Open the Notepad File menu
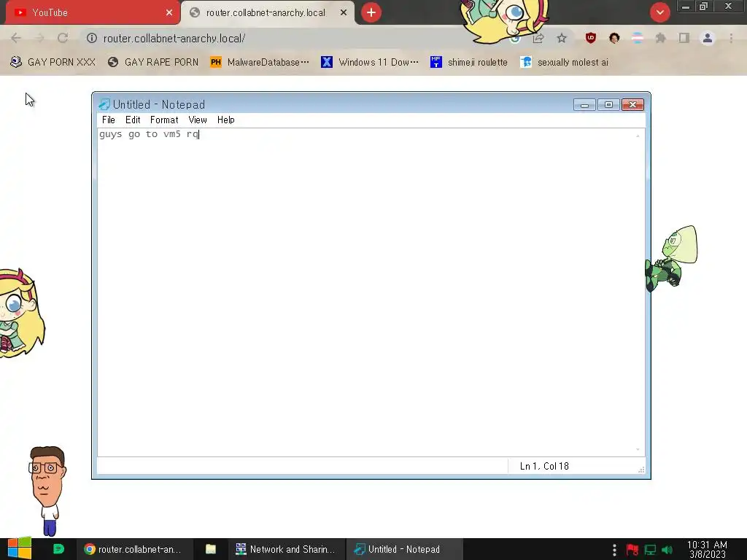The height and width of the screenshot is (560, 747). tap(108, 120)
